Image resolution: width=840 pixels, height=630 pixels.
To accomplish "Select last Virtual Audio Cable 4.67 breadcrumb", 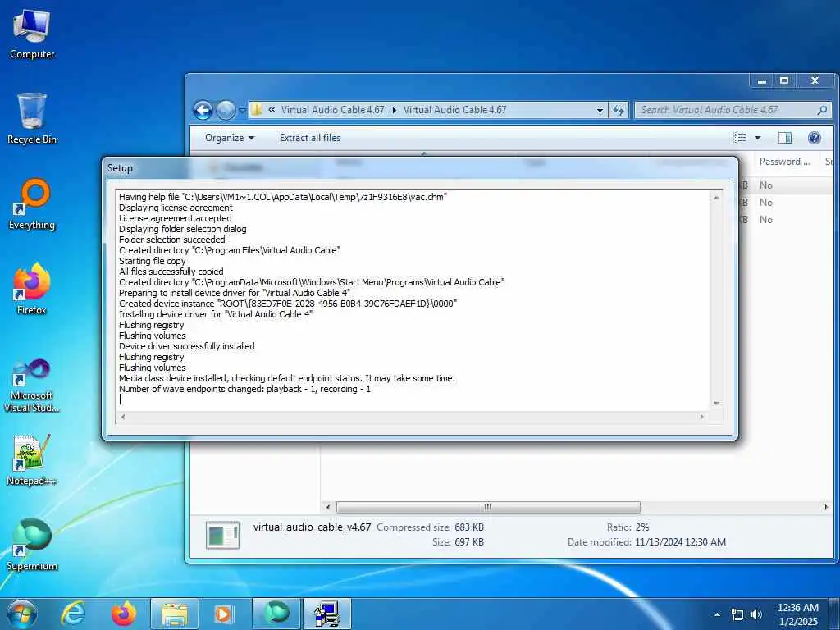I will tap(454, 110).
